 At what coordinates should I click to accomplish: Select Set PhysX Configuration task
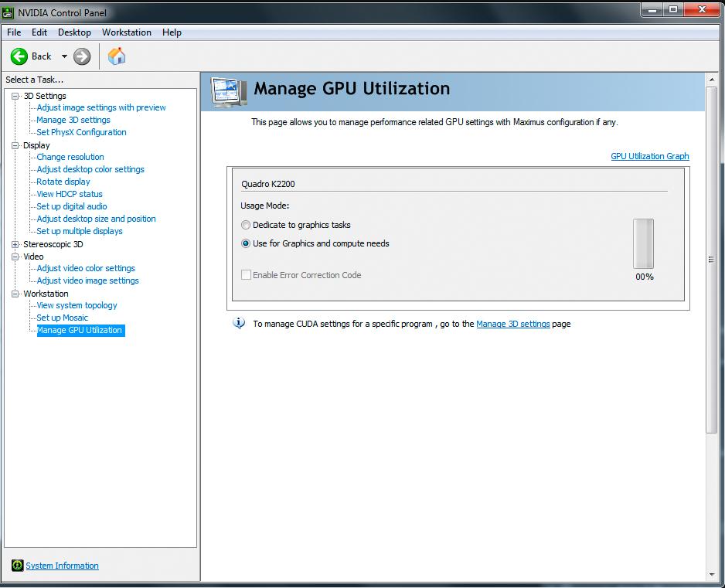tap(81, 132)
